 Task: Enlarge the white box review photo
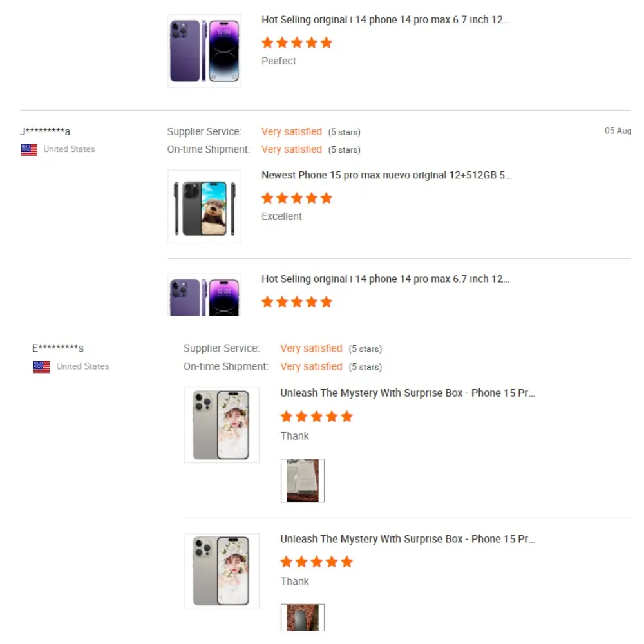pos(303,480)
